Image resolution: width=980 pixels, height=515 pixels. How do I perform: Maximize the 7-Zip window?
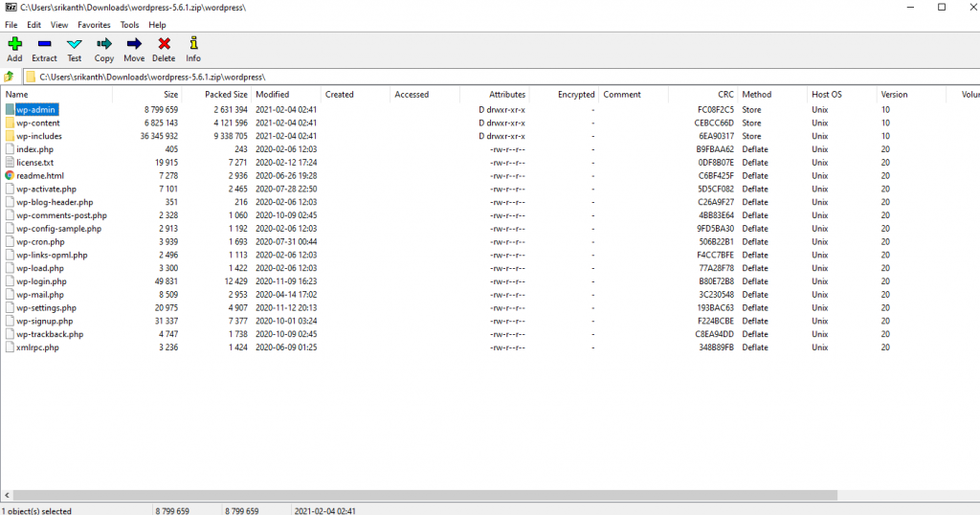942,8
